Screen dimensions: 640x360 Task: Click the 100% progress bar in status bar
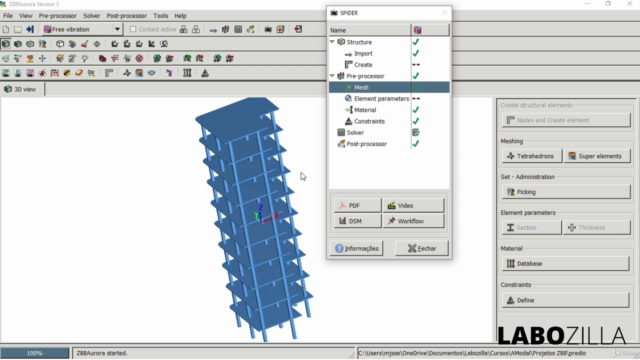(x=35, y=353)
